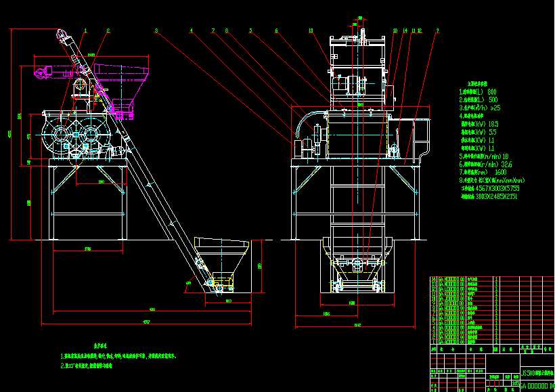Click part balloon number 1
555x392 pixels.
(x=85, y=31)
